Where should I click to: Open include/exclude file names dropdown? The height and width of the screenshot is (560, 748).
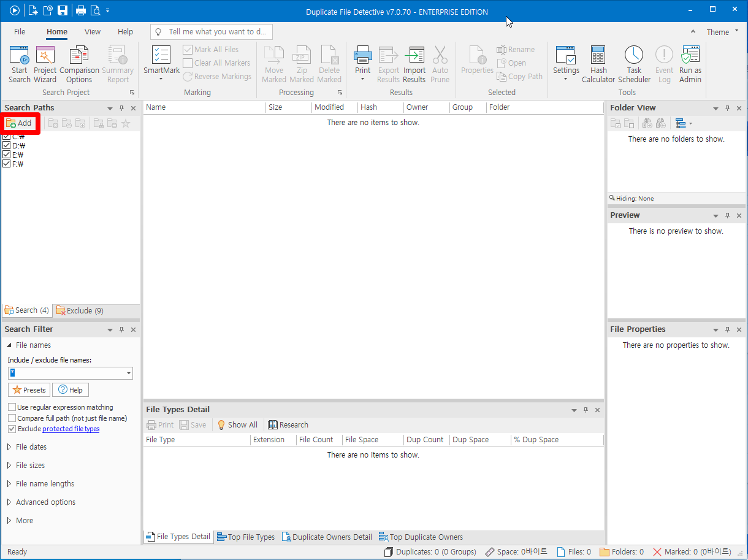tap(128, 373)
